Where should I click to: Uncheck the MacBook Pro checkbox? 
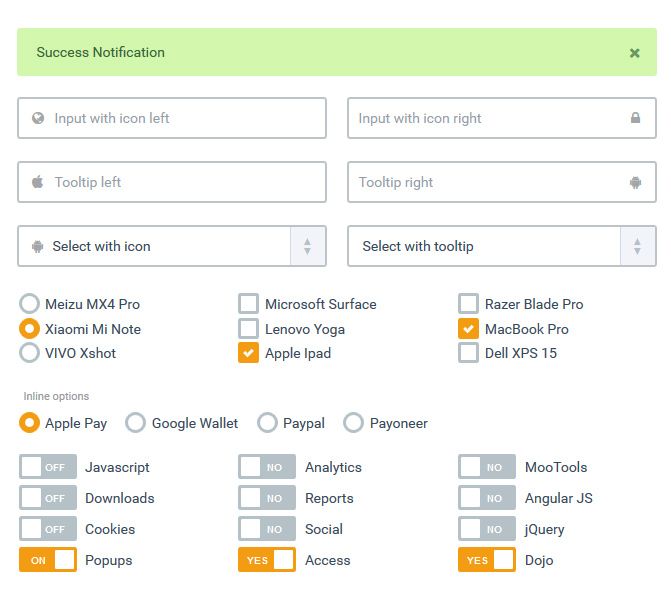468,328
